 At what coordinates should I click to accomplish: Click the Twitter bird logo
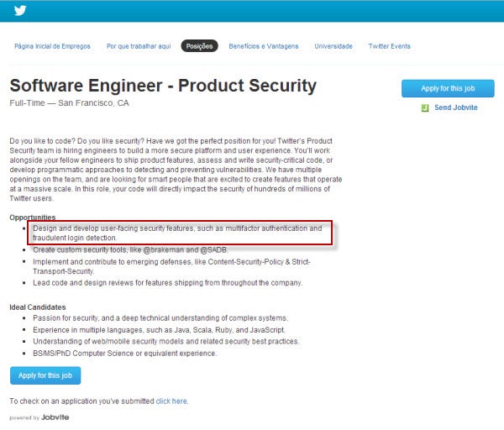tap(20, 11)
